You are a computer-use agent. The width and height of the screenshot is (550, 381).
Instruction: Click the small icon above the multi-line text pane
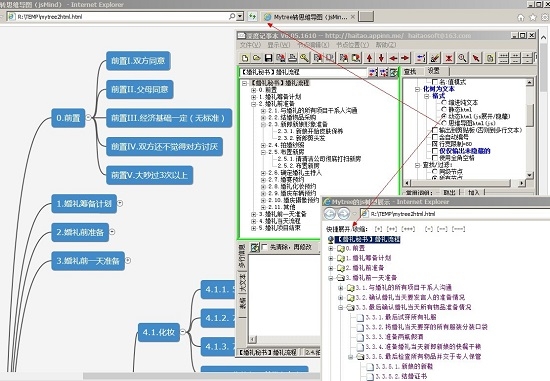click(x=255, y=247)
